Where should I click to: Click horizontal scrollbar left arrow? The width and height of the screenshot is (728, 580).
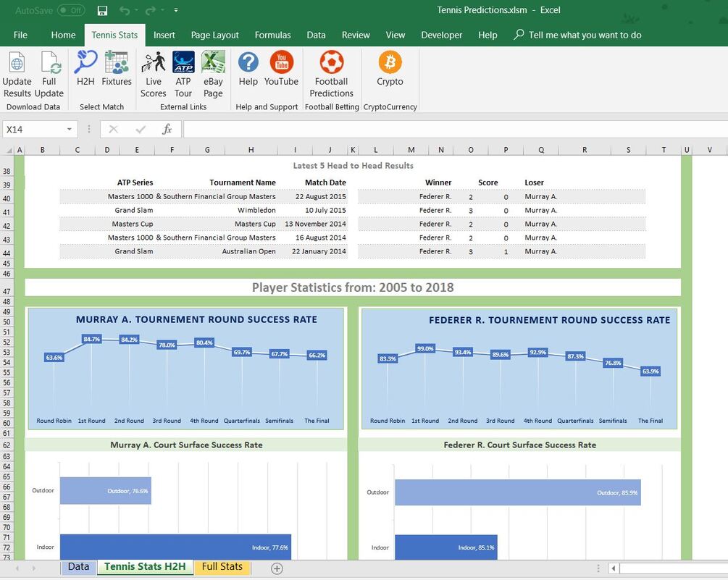click(x=614, y=568)
